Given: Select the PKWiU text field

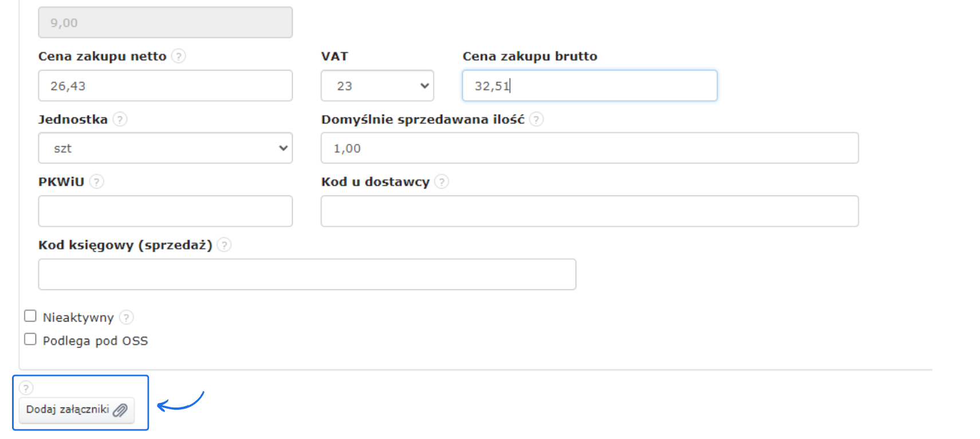Looking at the screenshot, I should pyautogui.click(x=165, y=211).
